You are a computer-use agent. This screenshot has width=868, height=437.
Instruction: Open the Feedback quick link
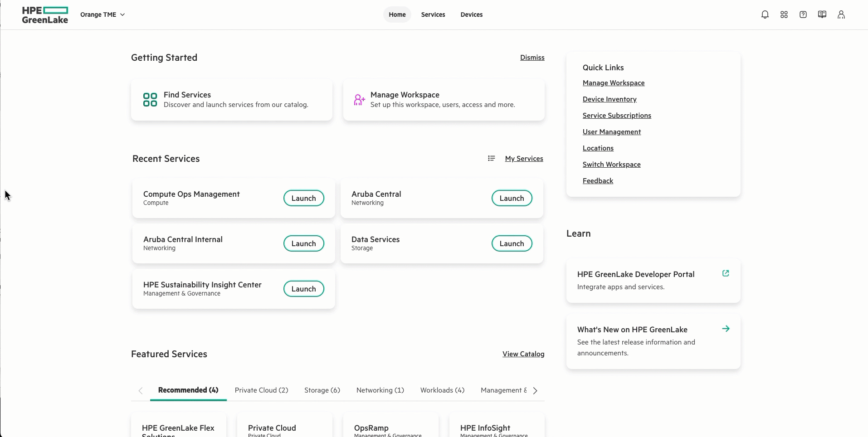pos(598,181)
